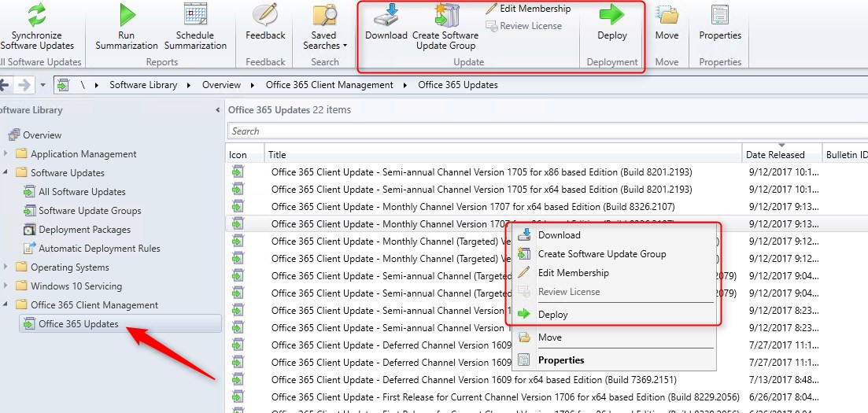Choose Download in the context menu
This screenshot has height=413, width=868.
coord(559,234)
